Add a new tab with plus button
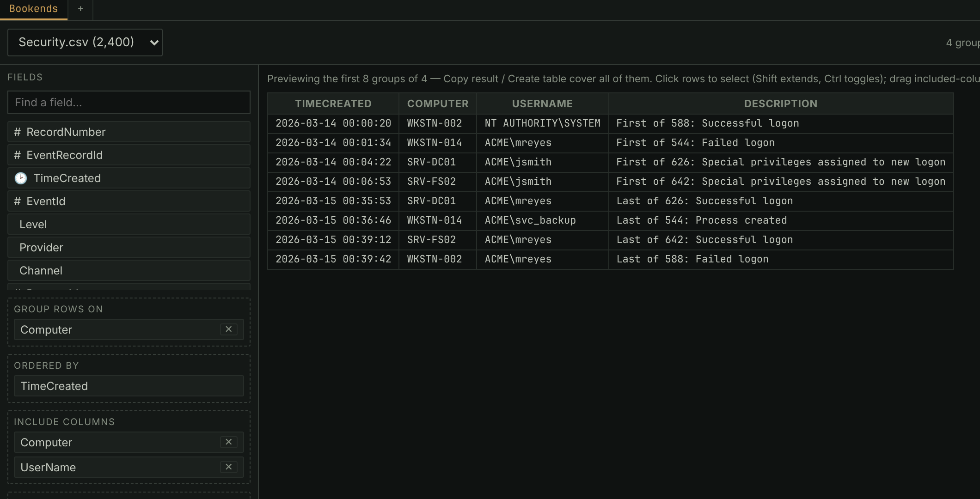The width and height of the screenshot is (980, 499). (x=80, y=9)
